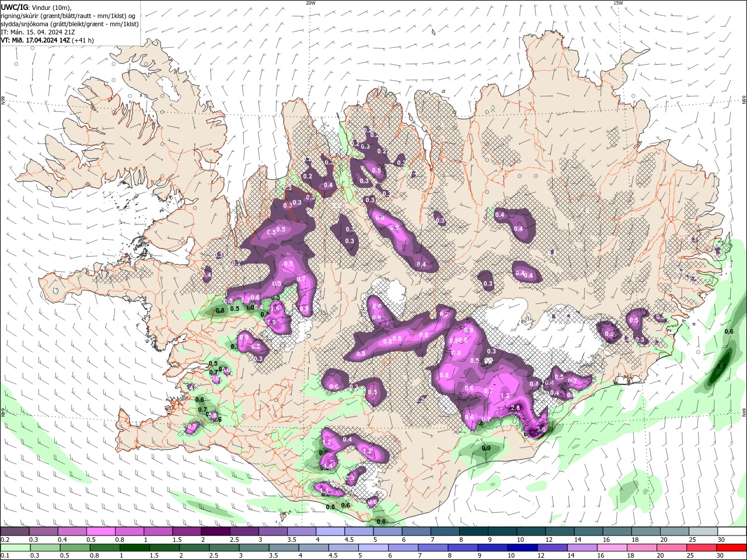Select the bright red 30 swatch in lower legend

(731, 548)
